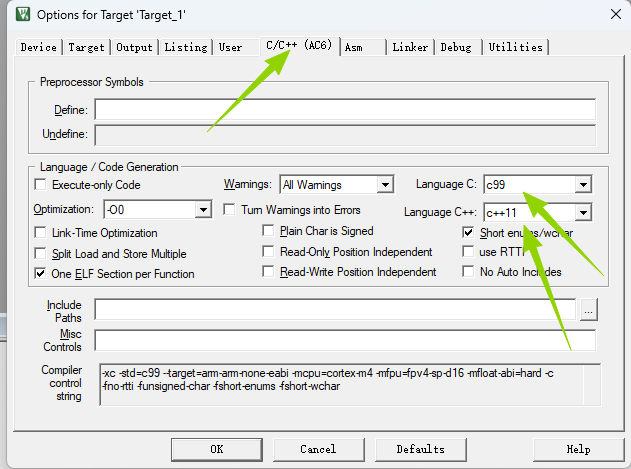Click the Undefine input field
Screen dimensions: 631x469
coord(345,135)
